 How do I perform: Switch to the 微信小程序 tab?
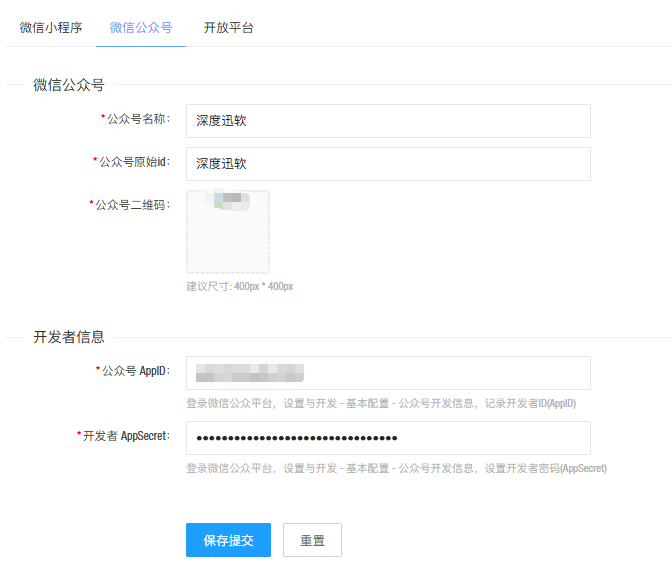pyautogui.click(x=50, y=27)
